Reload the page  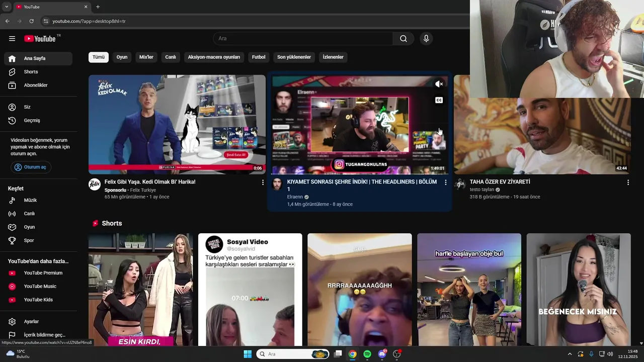click(x=31, y=21)
